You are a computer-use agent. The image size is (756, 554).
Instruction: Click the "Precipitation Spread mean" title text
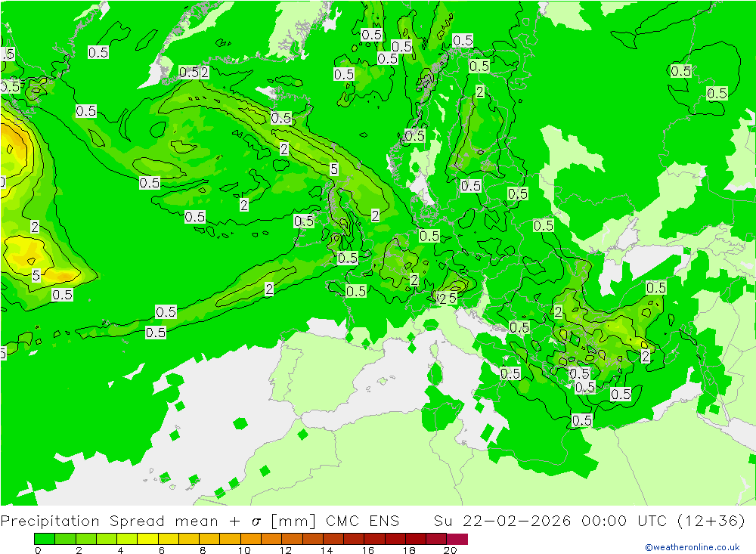(109, 522)
